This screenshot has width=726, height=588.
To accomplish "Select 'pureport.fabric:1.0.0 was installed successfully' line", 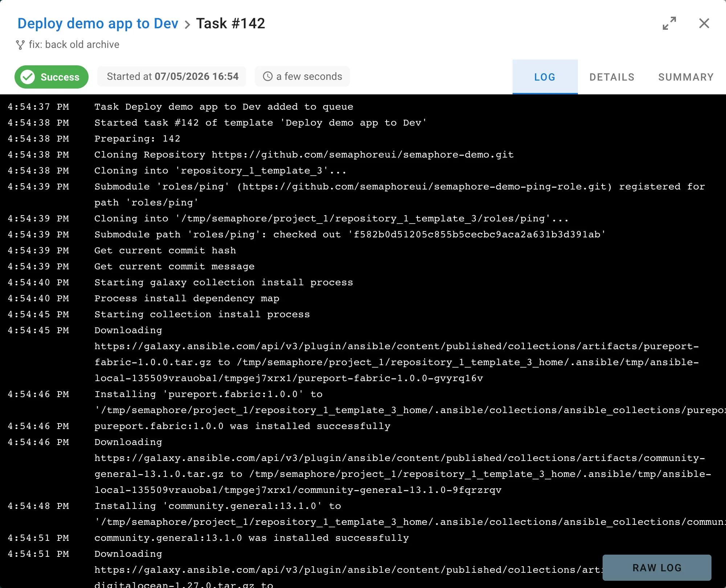I will point(242,426).
